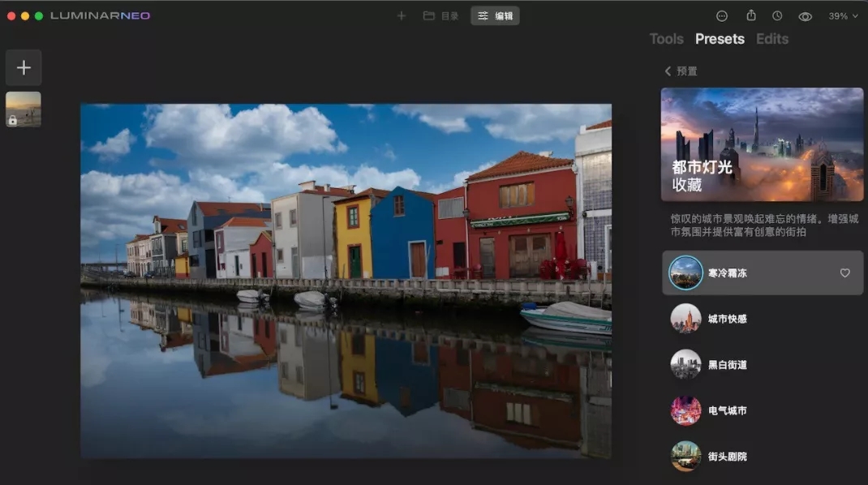
Task: Go back using the 预置 chevron
Action: 681,71
